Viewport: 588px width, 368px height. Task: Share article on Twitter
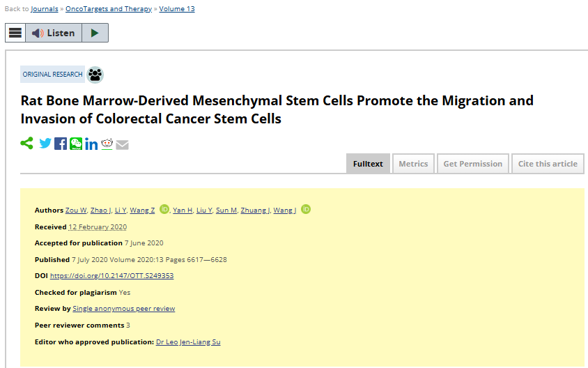click(x=45, y=144)
